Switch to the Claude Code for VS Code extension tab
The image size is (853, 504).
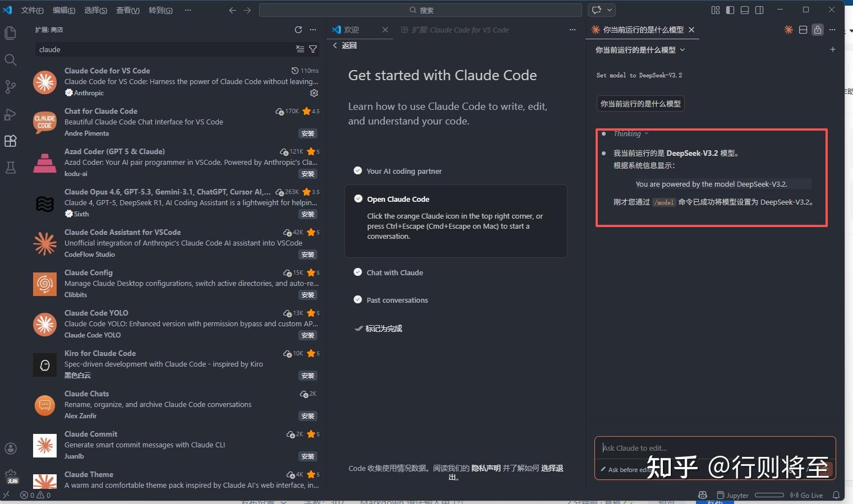[x=455, y=30]
